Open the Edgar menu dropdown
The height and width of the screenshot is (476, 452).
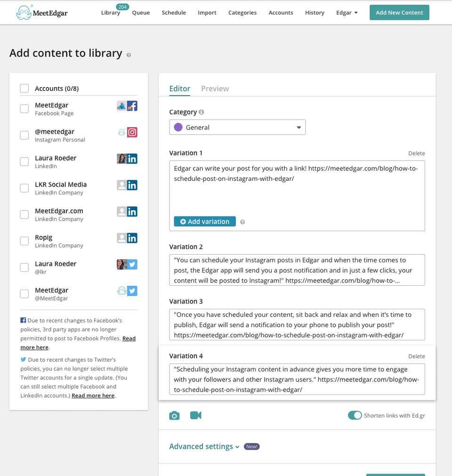(x=347, y=13)
